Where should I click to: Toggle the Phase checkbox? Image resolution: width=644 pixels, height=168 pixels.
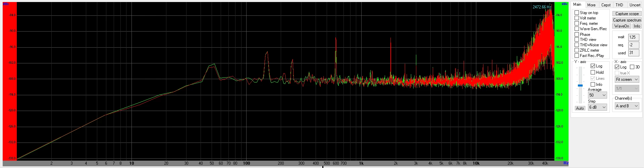(x=577, y=34)
